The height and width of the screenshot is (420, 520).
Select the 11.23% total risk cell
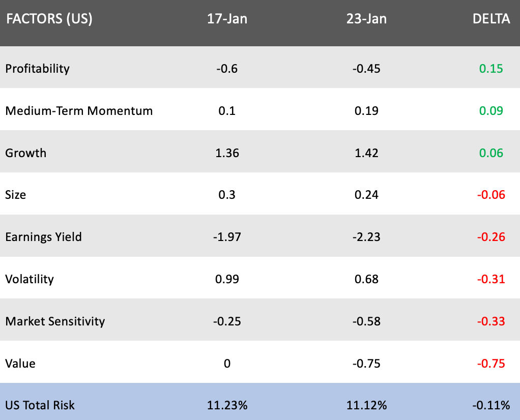coord(227,405)
